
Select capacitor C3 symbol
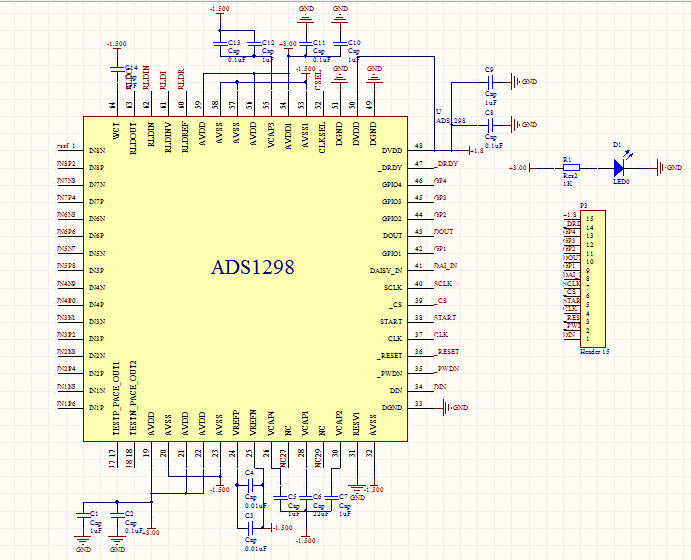tap(250, 527)
